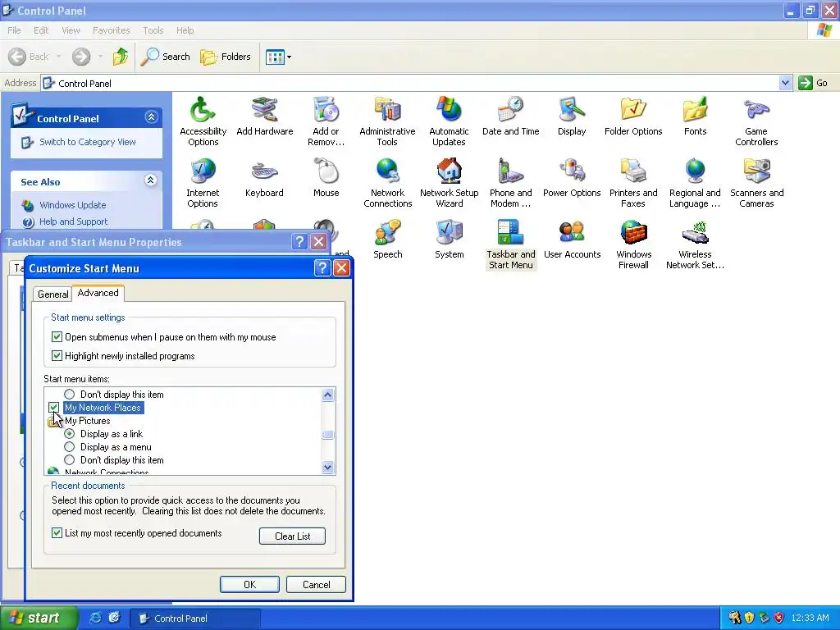Open Game Controllers icon
The height and width of the screenshot is (630, 840).
[756, 121]
